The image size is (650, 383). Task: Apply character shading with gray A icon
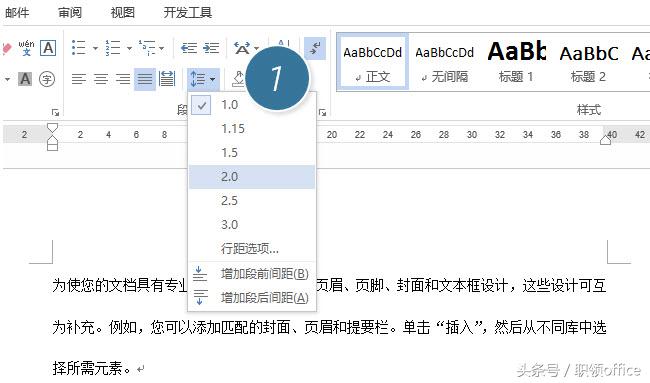tap(25, 79)
